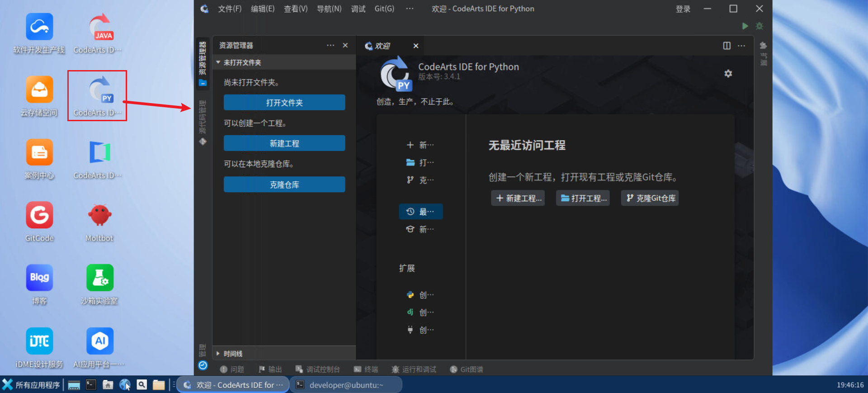Image resolution: width=868 pixels, height=393 pixels.
Task: Click 新建工程... on welcome page
Action: point(518,198)
